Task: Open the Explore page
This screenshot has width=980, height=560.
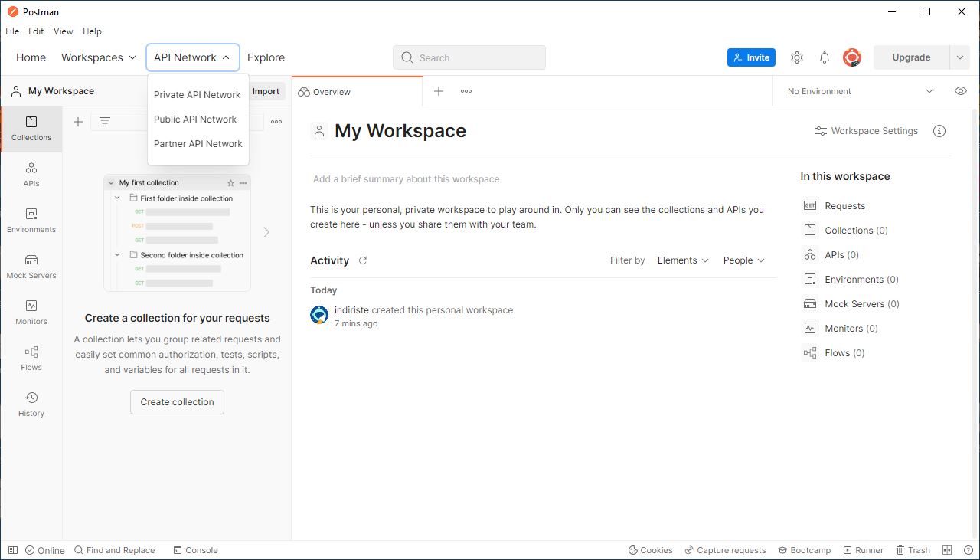Action: (266, 57)
